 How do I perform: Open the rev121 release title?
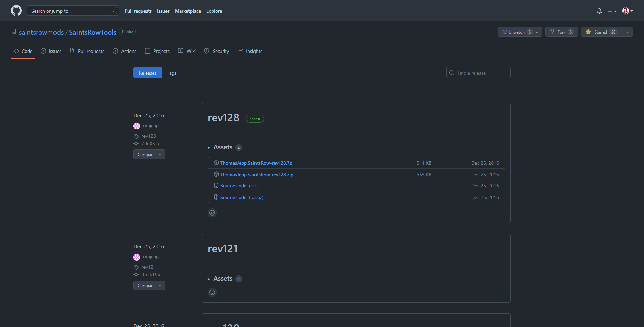[x=223, y=249]
